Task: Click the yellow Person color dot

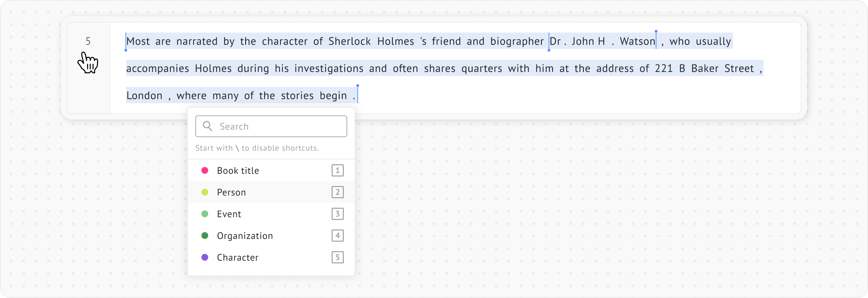Action: point(205,192)
